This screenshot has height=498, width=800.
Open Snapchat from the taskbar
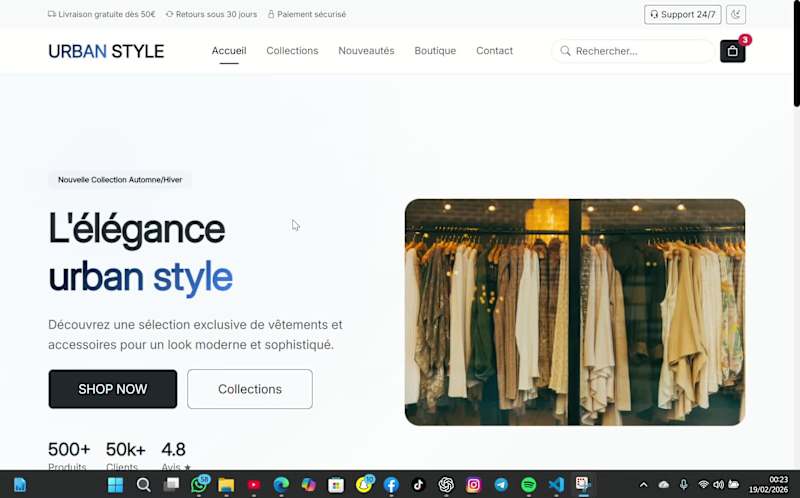pyautogui.click(x=364, y=485)
